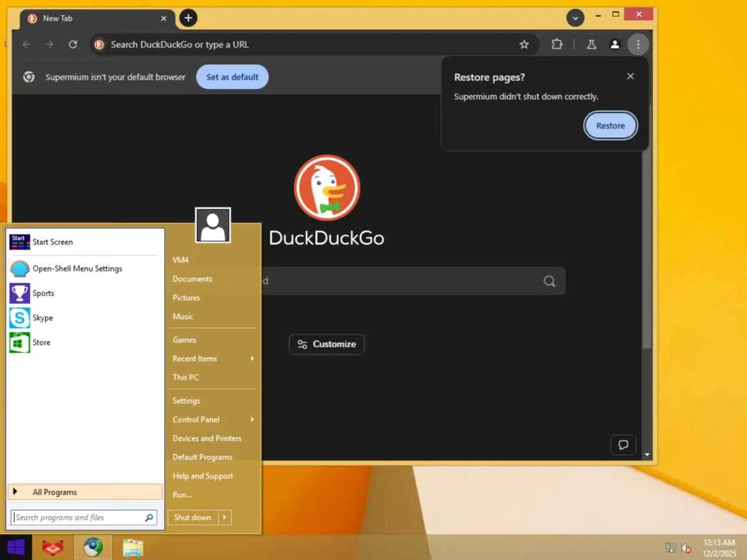
Task: Expand All Programs list
Action: coord(86,492)
